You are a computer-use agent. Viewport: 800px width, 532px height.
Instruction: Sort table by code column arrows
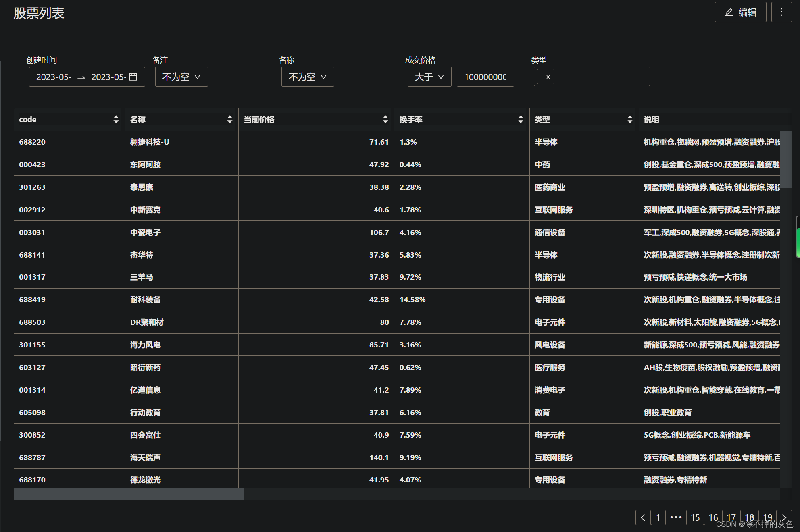[116, 119]
